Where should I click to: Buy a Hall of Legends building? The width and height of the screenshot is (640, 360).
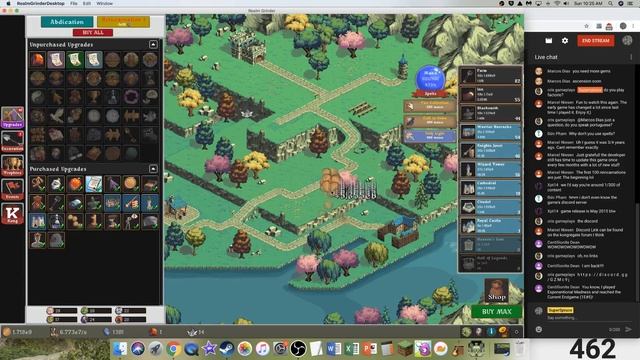tap(491, 263)
